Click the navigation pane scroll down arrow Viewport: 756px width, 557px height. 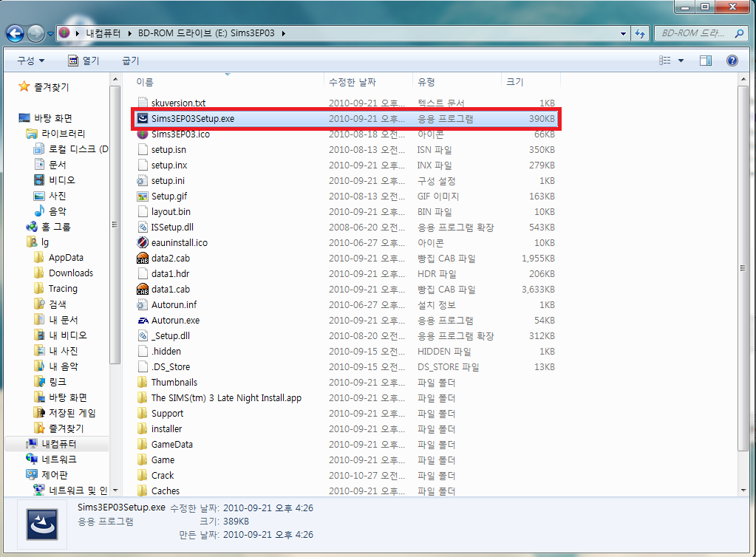tap(115, 491)
